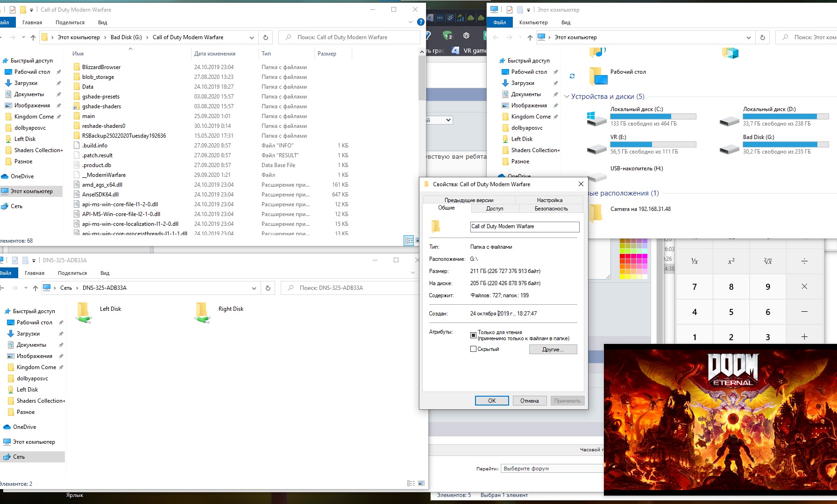Go up one folder in Call of Duty window
The image size is (837, 504).
tap(33, 37)
